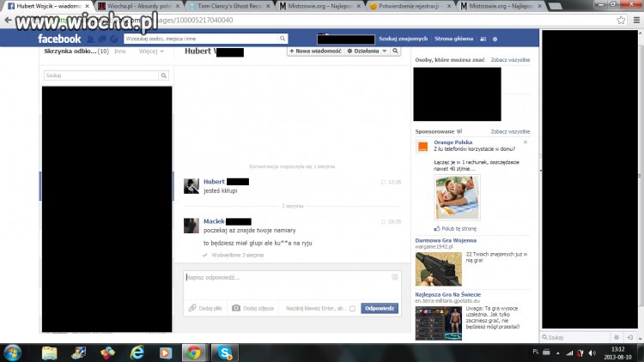Screen dimensions: 644x362
Task: Open Skype from the taskbar
Action: coord(225,353)
